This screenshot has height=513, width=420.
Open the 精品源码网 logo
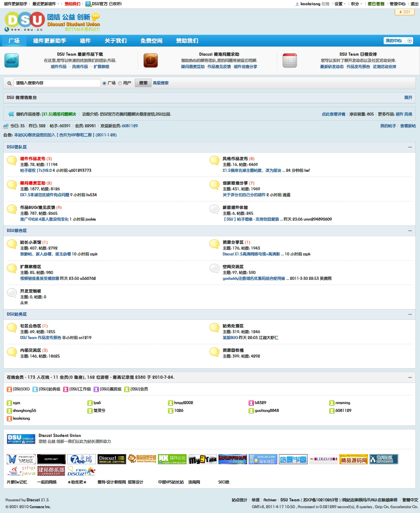354,459
